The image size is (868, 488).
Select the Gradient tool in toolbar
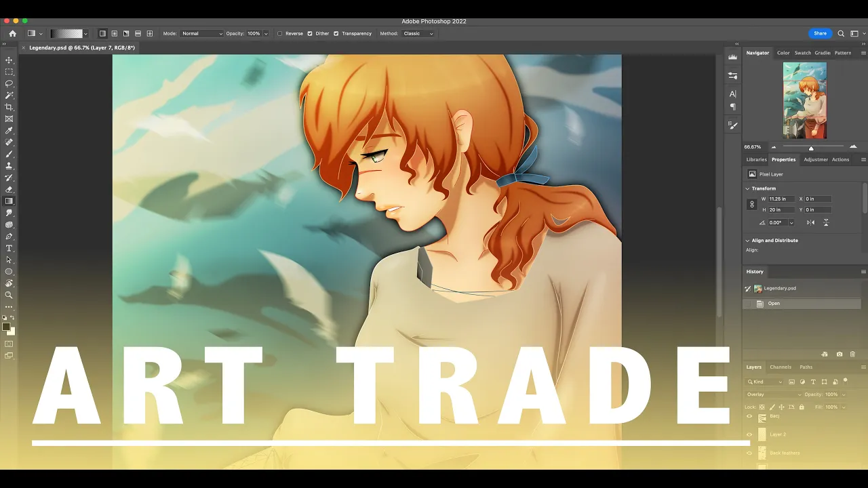point(9,201)
